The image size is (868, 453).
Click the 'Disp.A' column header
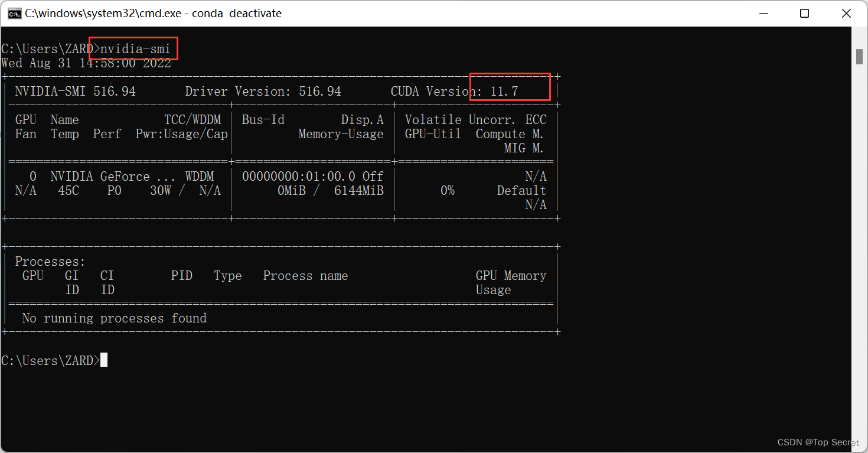[363, 120]
